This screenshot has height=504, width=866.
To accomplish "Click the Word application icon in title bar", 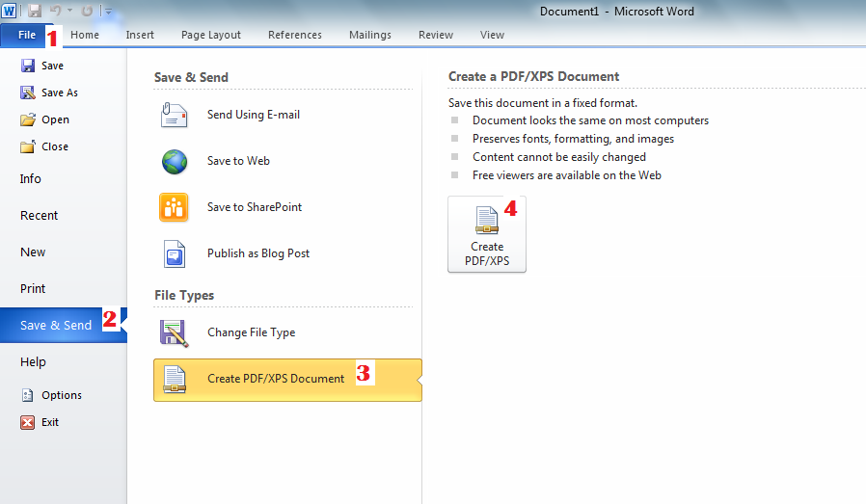I will 9,11.
